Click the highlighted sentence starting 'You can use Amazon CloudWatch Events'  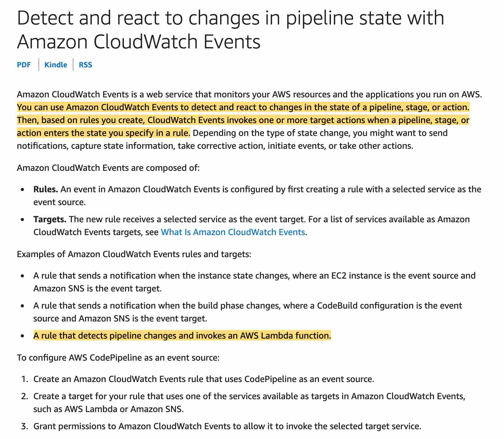pos(243,107)
